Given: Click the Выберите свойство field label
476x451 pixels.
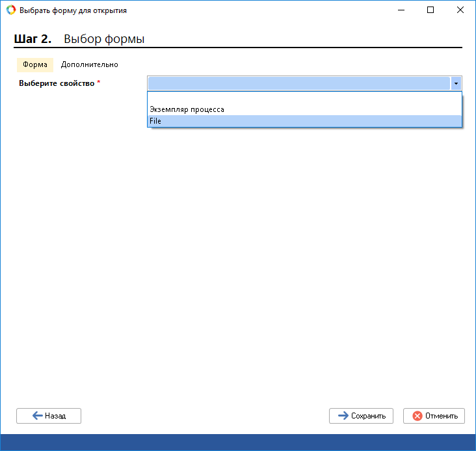Looking at the screenshot, I should pyautogui.click(x=57, y=83).
